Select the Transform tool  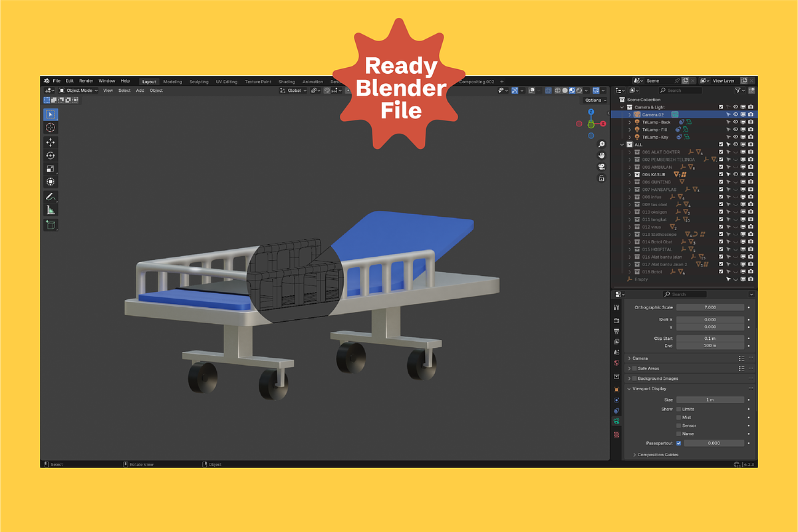click(x=51, y=182)
